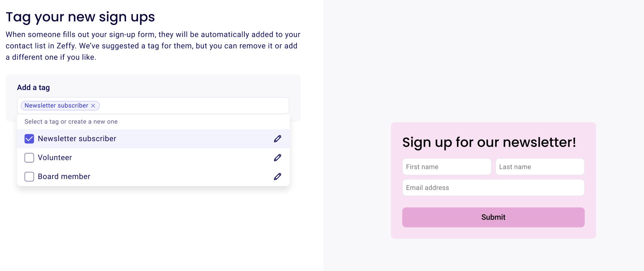Viewport: 644px width, 271px height.
Task: Uncheck the Newsletter subscriber checkbox
Action: pyautogui.click(x=29, y=139)
